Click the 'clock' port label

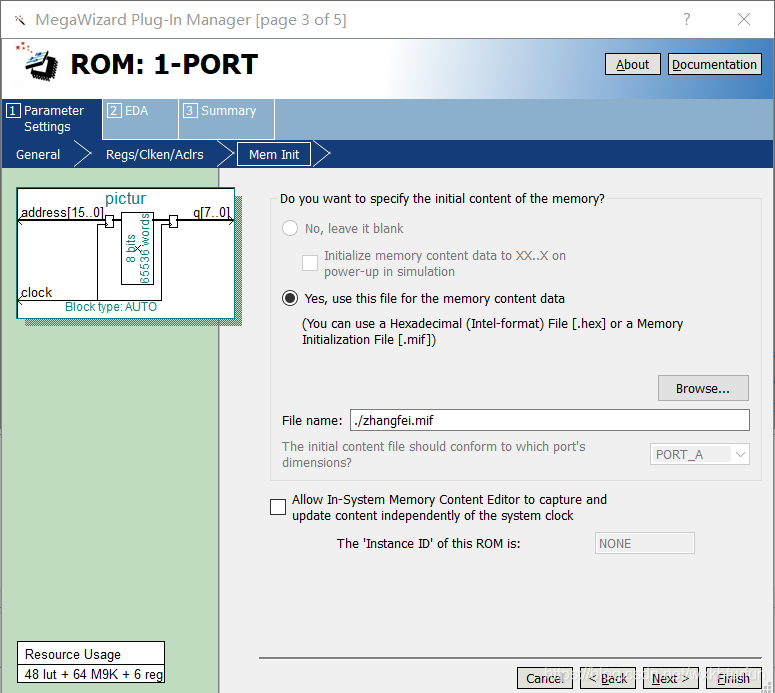[x=36, y=293]
